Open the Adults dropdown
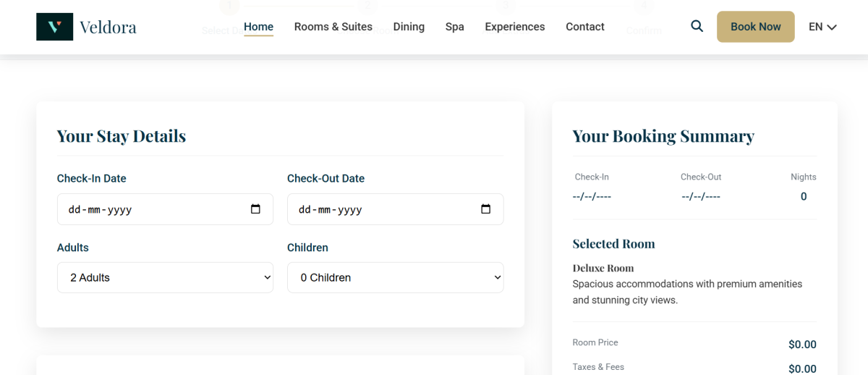 (165, 277)
